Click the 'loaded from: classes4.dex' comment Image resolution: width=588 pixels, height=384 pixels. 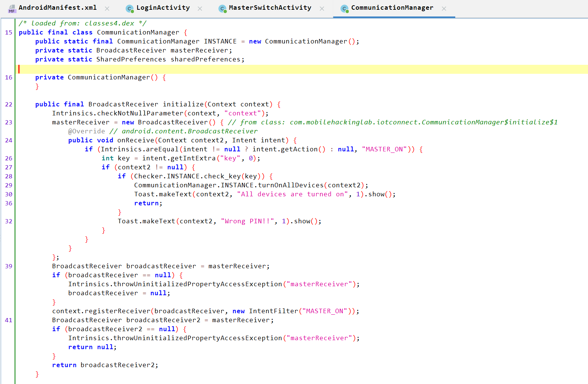tap(82, 23)
